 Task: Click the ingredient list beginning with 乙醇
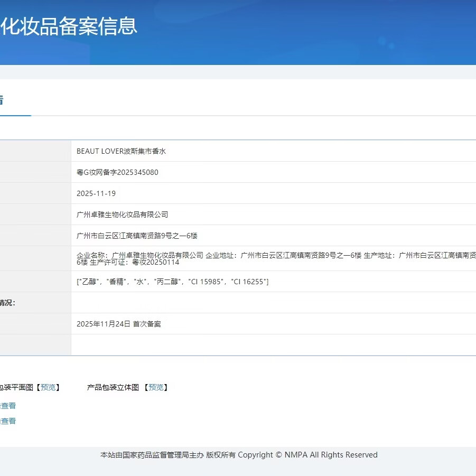[x=172, y=282]
